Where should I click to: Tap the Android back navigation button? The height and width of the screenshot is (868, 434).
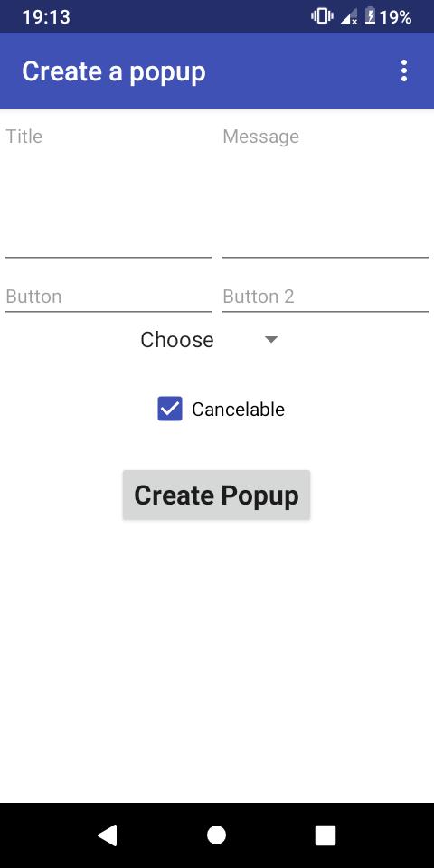coord(108,835)
